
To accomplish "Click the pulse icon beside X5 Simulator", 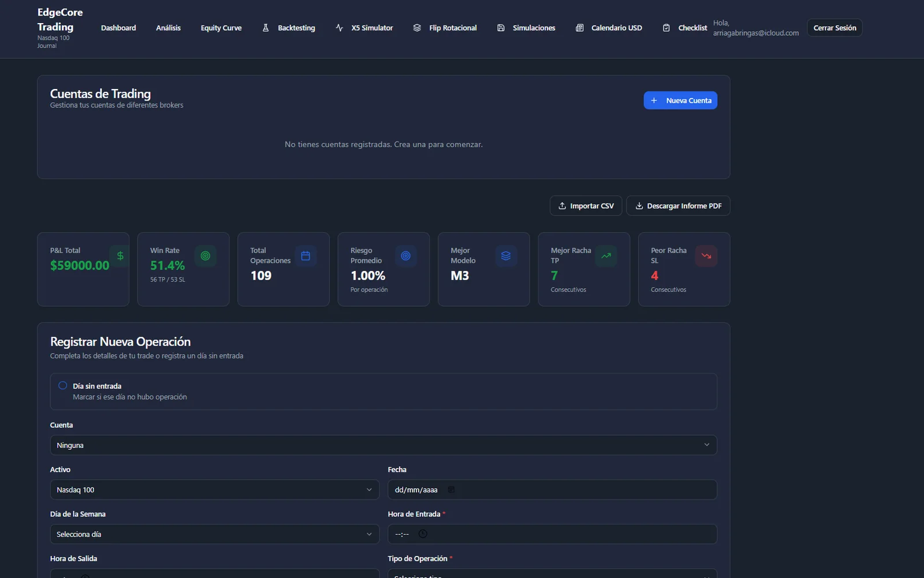I will [x=339, y=28].
